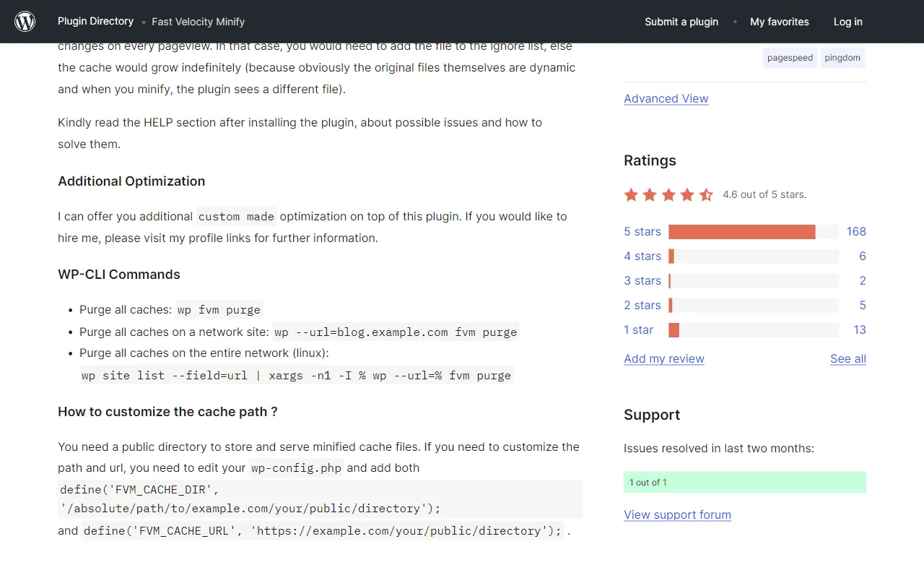The image size is (924, 578).
Task: Click the 1 star rating bar
Action: (x=754, y=330)
